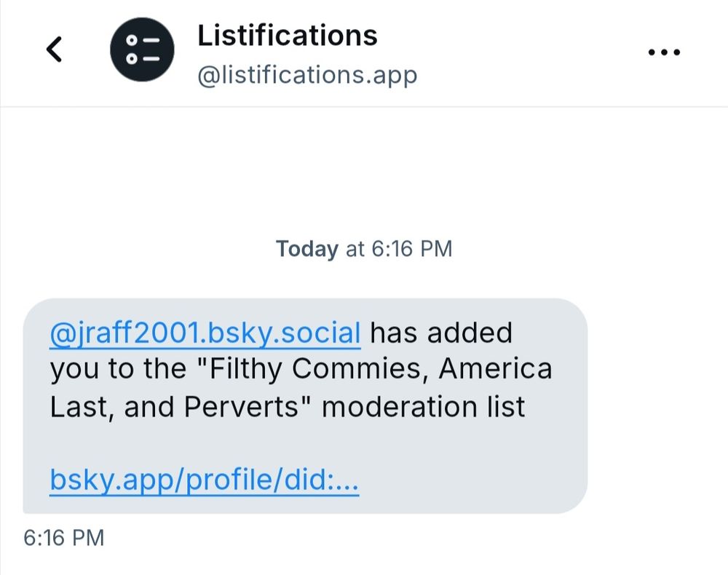Viewport: 728px width, 575px height.
Task: Open the @jraff2001.bsky.social mention link
Action: (205, 333)
